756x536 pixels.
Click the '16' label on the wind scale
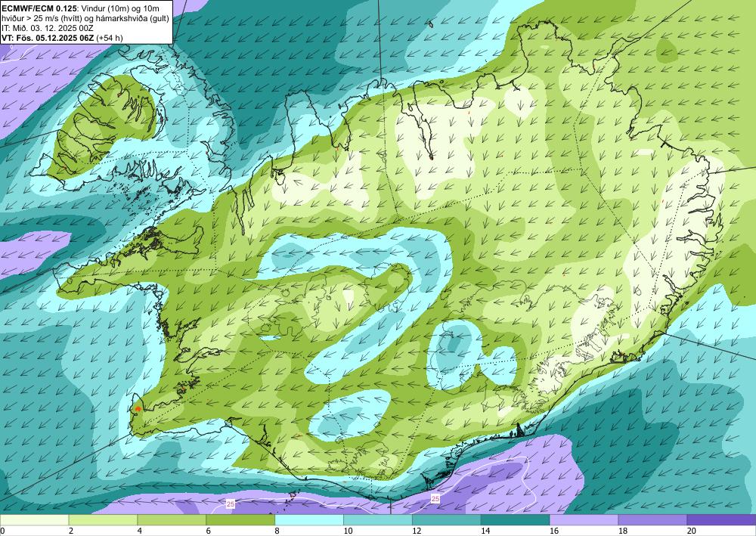tap(554, 531)
